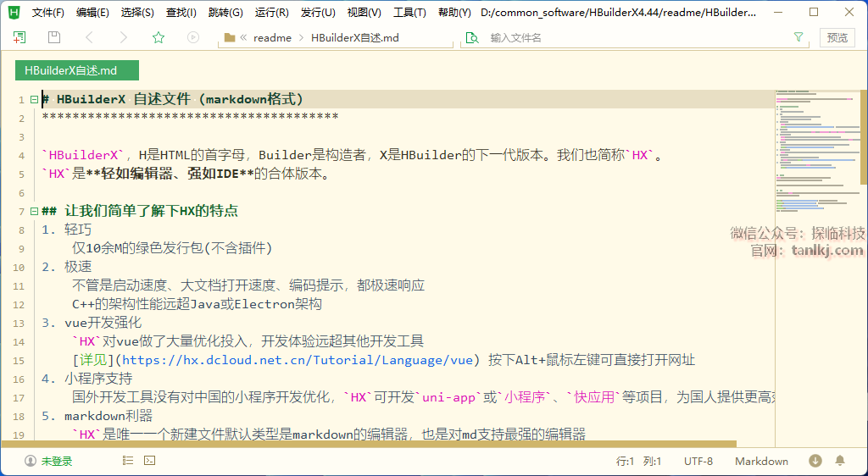Open the 工具(T) menu
This screenshot has height=476, width=868.
pyautogui.click(x=409, y=13)
